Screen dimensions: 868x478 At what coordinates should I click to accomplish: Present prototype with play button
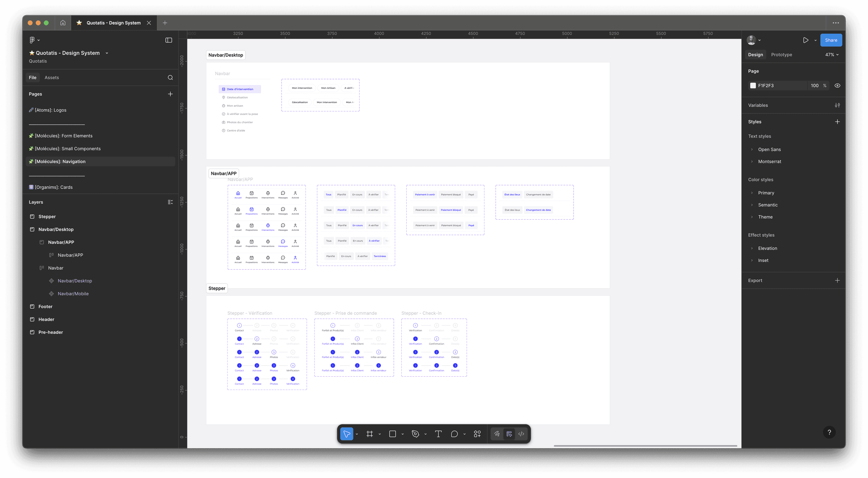806,40
